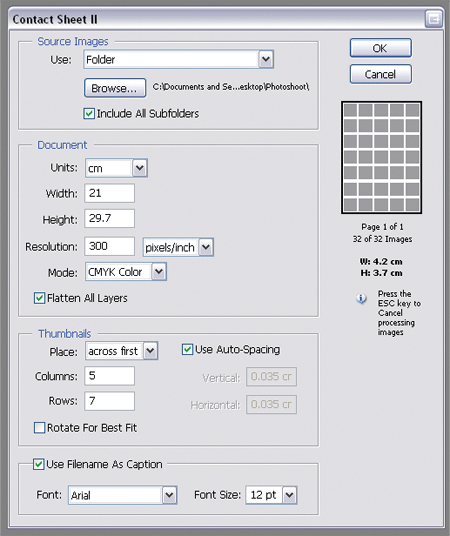
Task: Open resolution pixels/inch unit dropdown
Action: point(206,247)
